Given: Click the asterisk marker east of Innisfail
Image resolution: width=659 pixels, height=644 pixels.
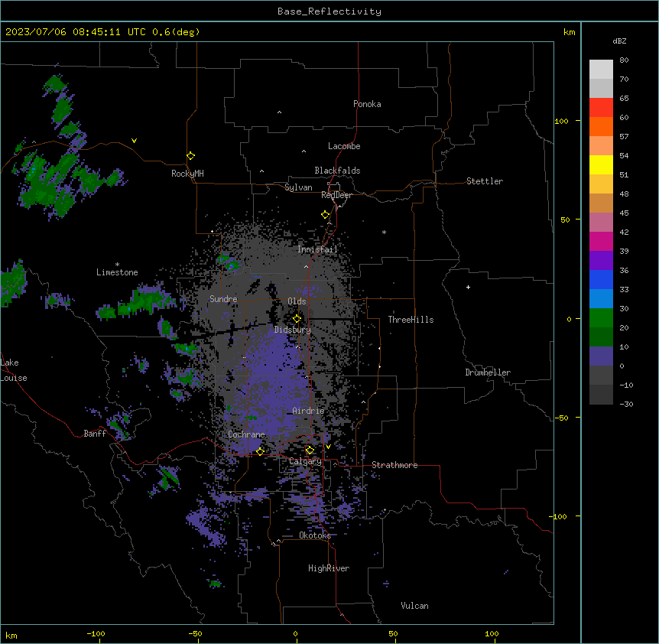Looking at the screenshot, I should 384,232.
